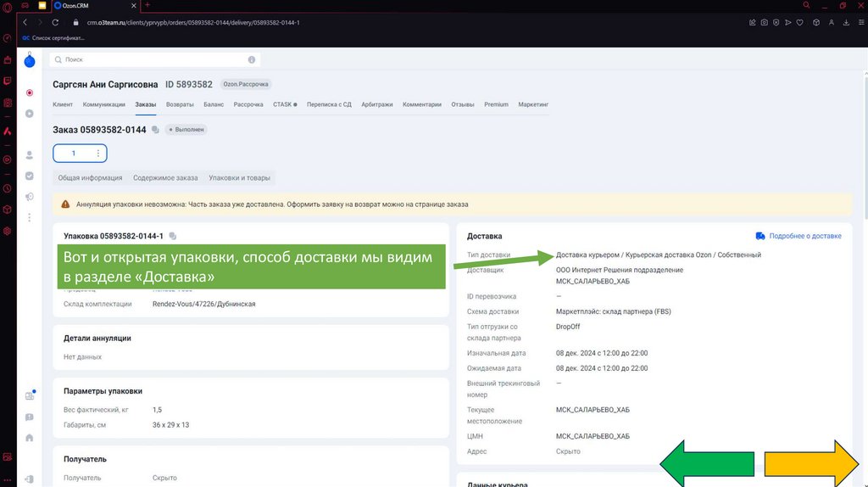Open the history clock icon in browser sidebar
This screenshot has width=868, height=487.
pyautogui.click(x=7, y=188)
